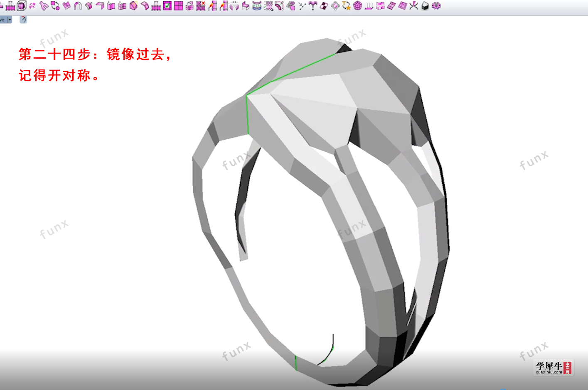The height and width of the screenshot is (390, 588).
Task: Click the pink S-shaped folded ribbon icon
Action: tap(246, 6)
